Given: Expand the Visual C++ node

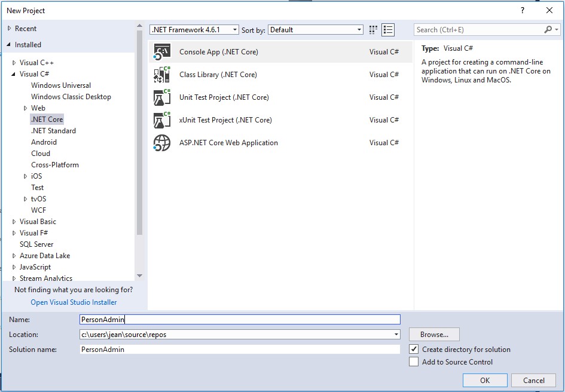Looking at the screenshot, I should (x=14, y=63).
